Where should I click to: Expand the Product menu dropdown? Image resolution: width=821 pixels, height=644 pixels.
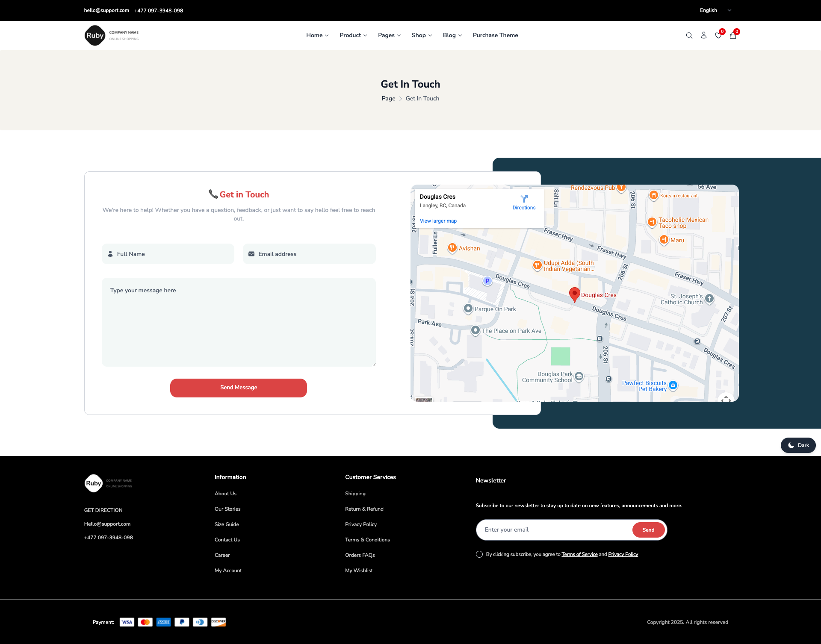click(353, 35)
